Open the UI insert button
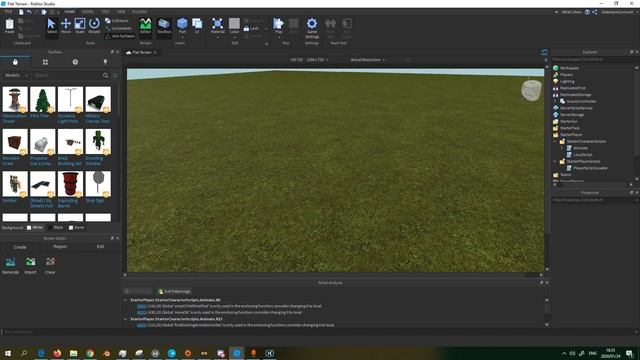Viewport: 640px width, 360px height. click(197, 26)
